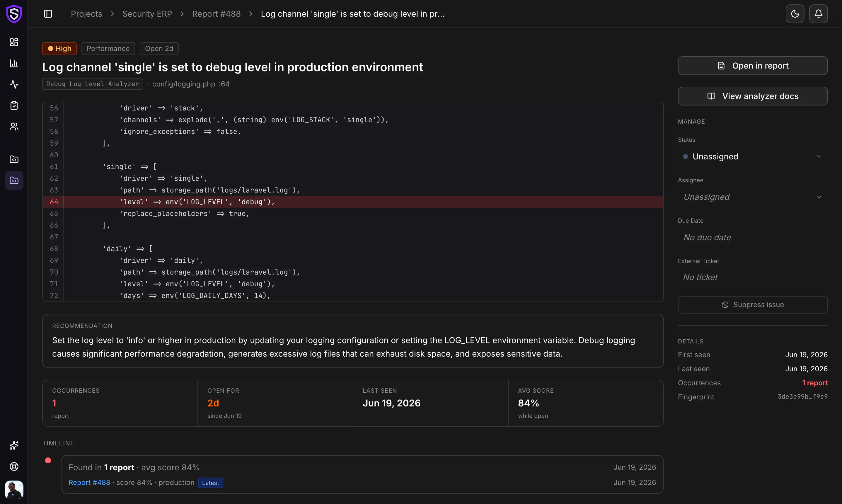This screenshot has height=504, width=842.
Task: Click the Suppress issue button
Action: (x=753, y=305)
